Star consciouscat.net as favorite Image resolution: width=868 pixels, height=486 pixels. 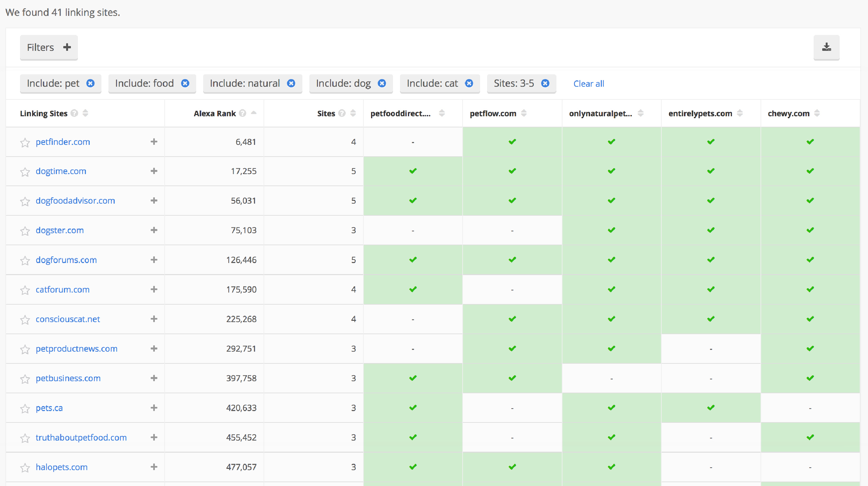coord(25,320)
